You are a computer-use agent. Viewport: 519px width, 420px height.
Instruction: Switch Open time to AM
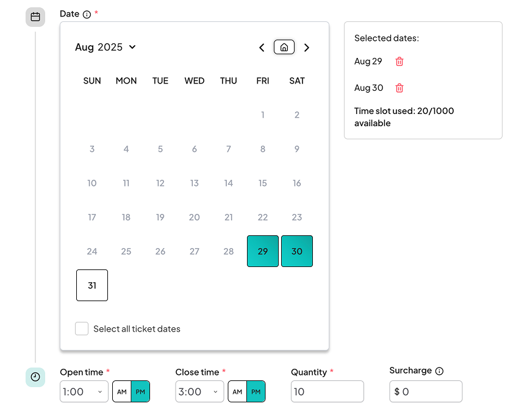(x=122, y=392)
